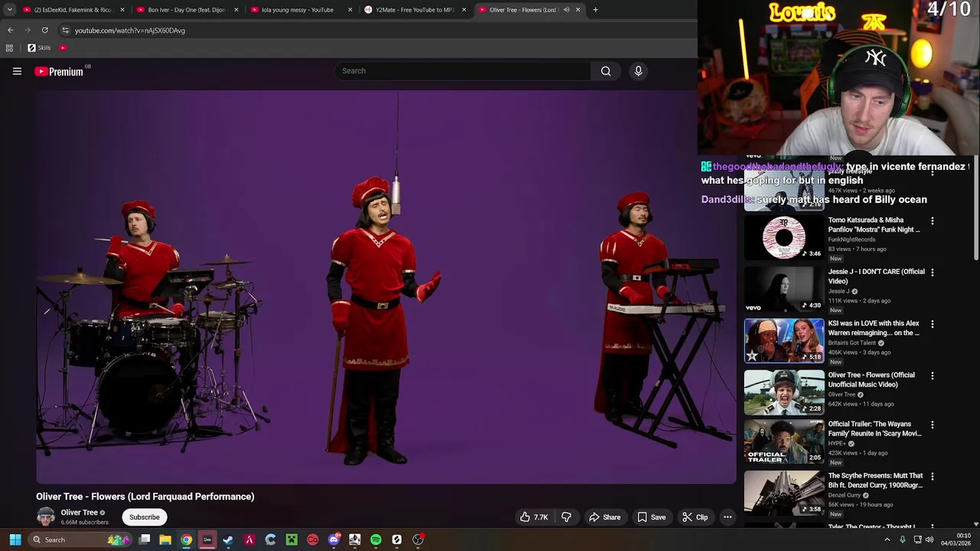Open Discord from taskbar

[x=334, y=540]
